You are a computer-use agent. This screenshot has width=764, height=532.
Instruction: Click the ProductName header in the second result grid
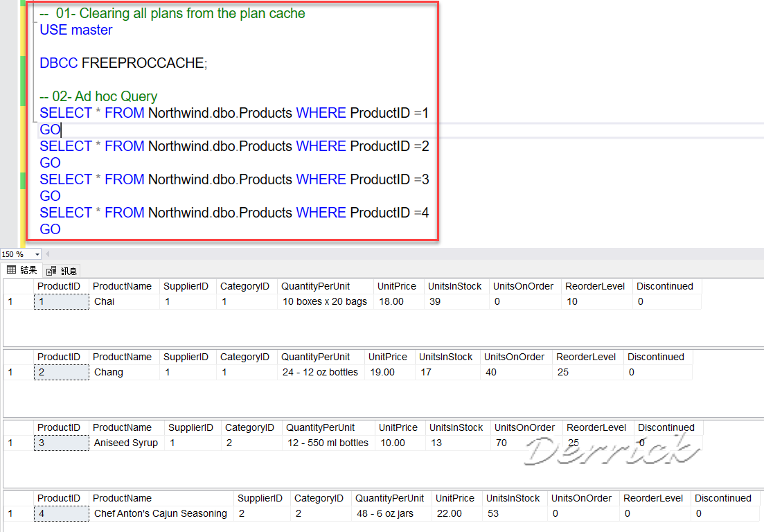[122, 356]
